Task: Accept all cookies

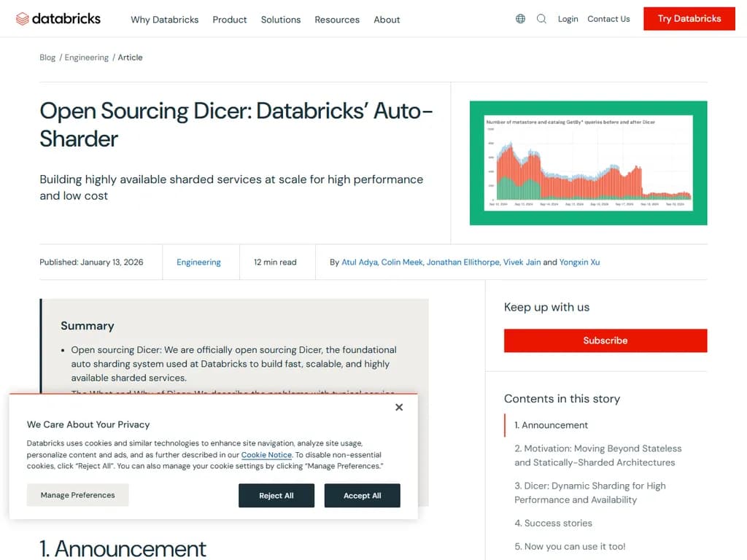Action: point(363,495)
